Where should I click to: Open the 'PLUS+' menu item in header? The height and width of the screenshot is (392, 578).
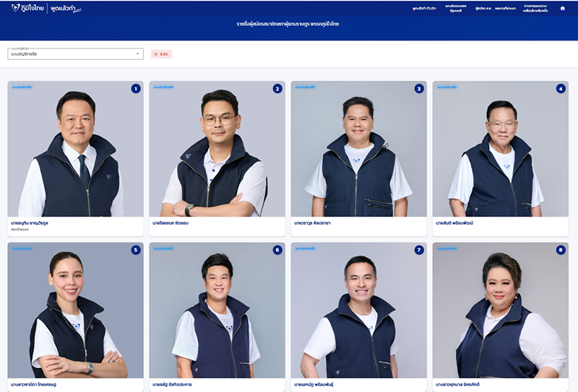424,8
